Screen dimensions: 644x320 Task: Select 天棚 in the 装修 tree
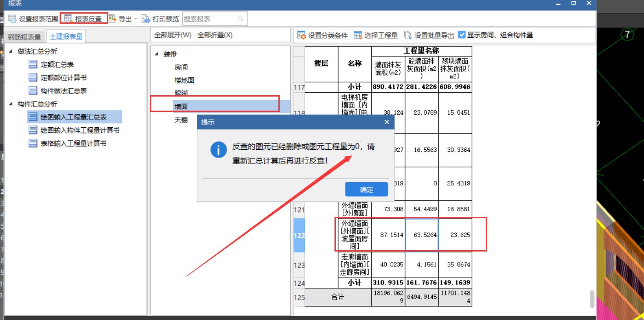coord(181,120)
